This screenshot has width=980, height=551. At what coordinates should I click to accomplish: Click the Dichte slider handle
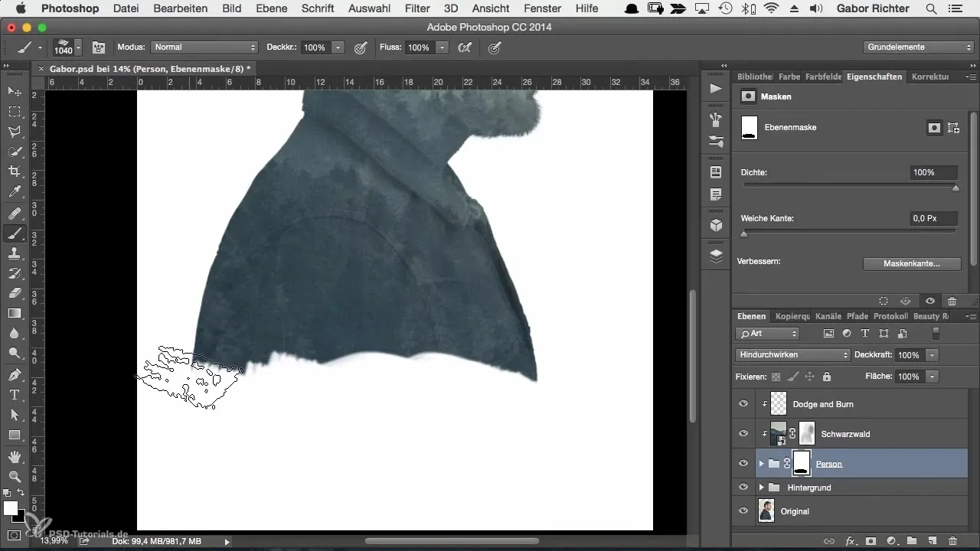(x=955, y=188)
